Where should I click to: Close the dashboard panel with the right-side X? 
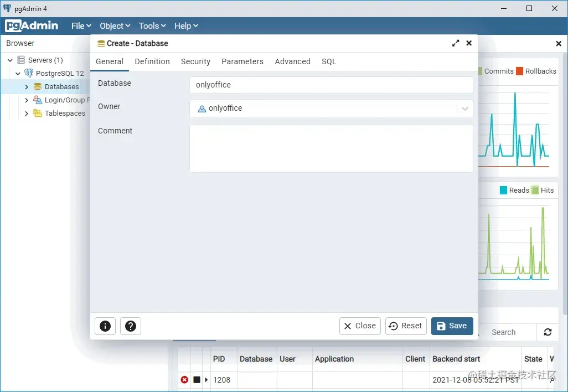(x=558, y=44)
